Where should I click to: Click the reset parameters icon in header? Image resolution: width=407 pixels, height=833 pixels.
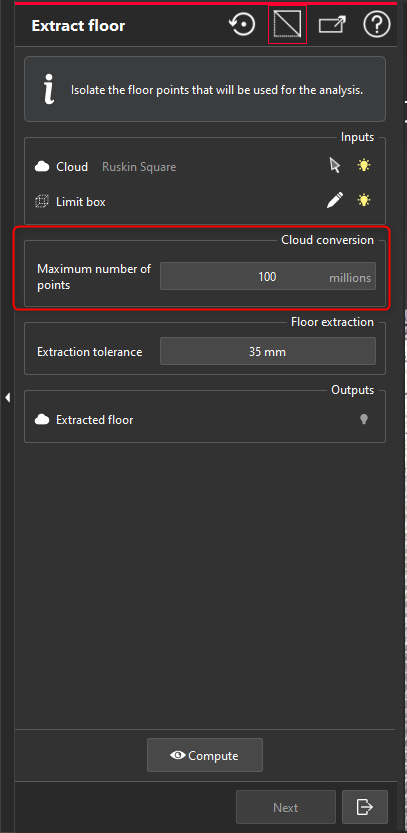(x=242, y=25)
